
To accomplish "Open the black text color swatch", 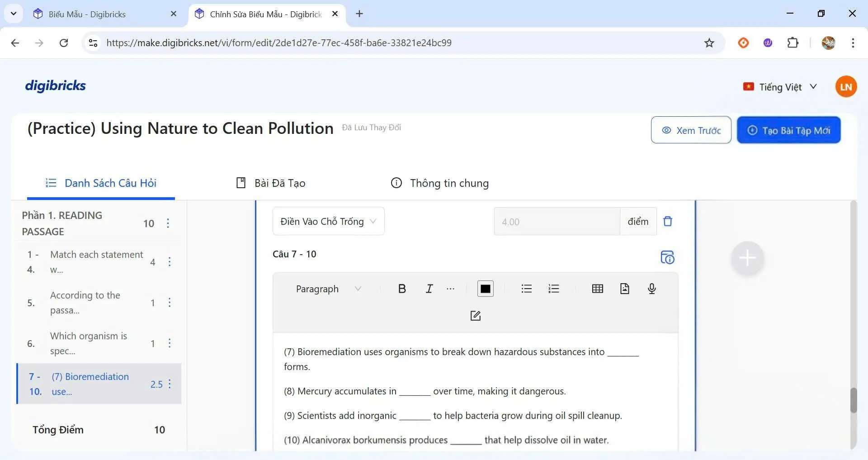I will tap(485, 289).
